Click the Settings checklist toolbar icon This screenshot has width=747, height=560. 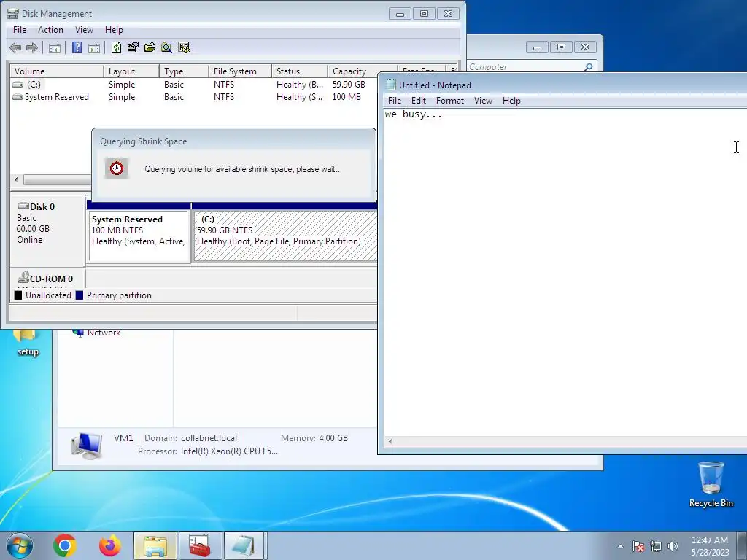tap(184, 47)
